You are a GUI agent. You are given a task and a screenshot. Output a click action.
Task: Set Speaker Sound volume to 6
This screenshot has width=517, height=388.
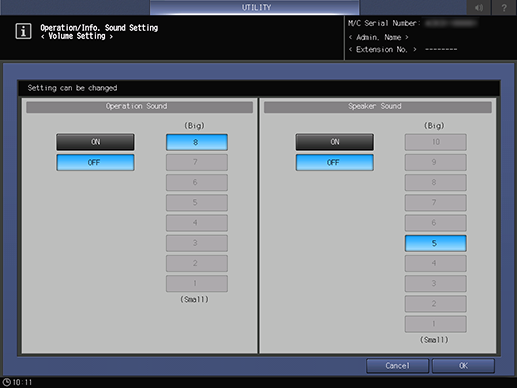[x=436, y=223]
